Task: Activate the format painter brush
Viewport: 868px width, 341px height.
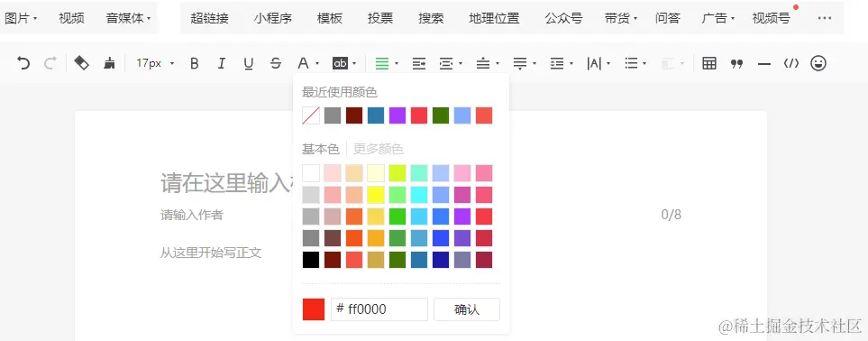Action: tap(109, 63)
